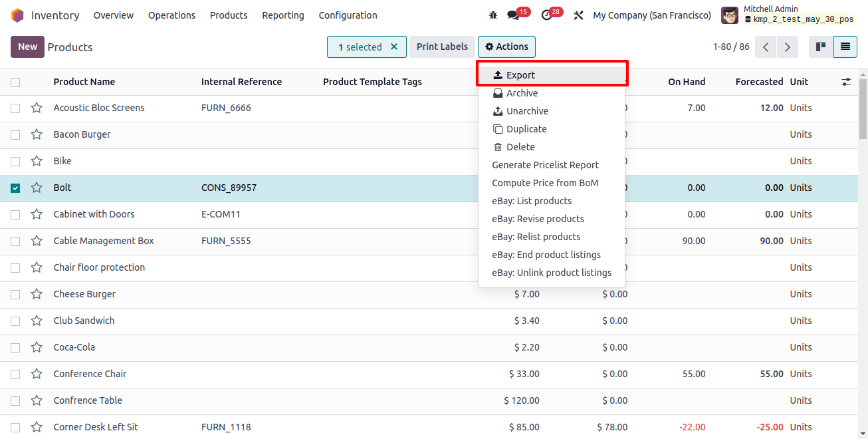Star Chair floor protection as favorite

pyautogui.click(x=37, y=267)
